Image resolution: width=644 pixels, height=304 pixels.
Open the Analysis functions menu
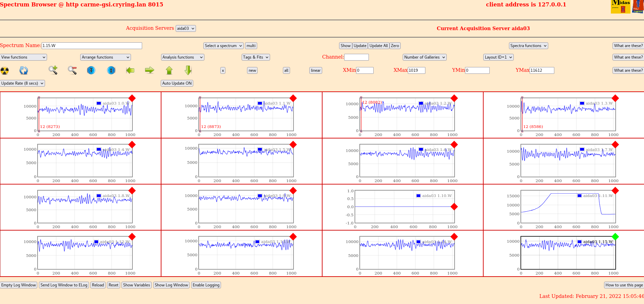182,57
